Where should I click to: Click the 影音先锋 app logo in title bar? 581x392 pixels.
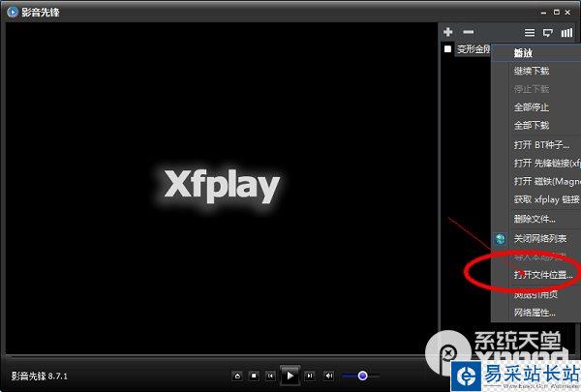tap(13, 12)
